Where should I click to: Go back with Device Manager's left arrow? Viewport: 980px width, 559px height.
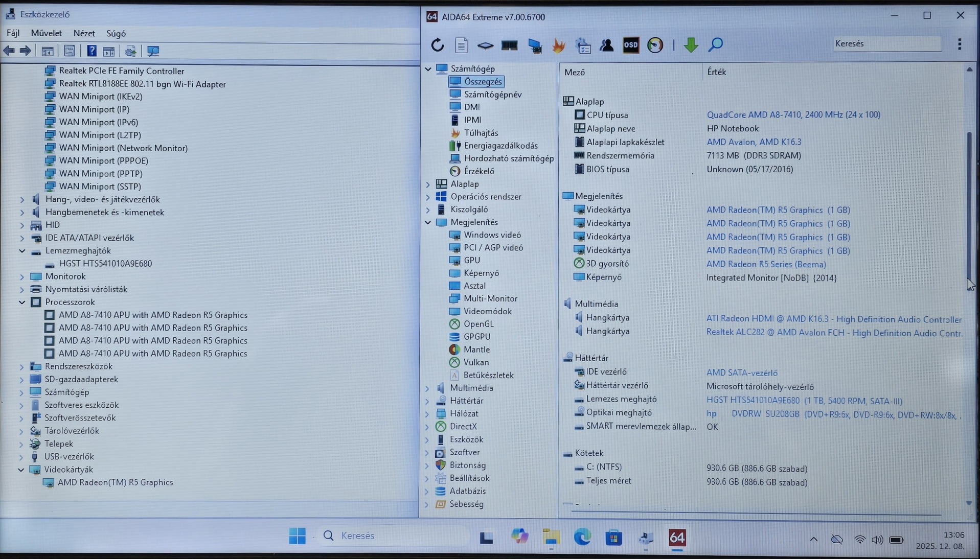(x=9, y=51)
